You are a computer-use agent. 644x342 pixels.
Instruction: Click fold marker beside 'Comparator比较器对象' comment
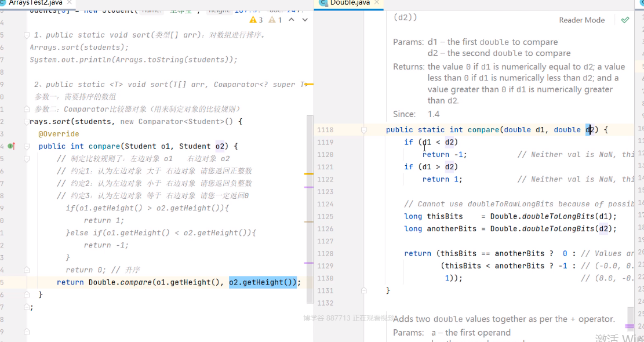pyautogui.click(x=27, y=109)
